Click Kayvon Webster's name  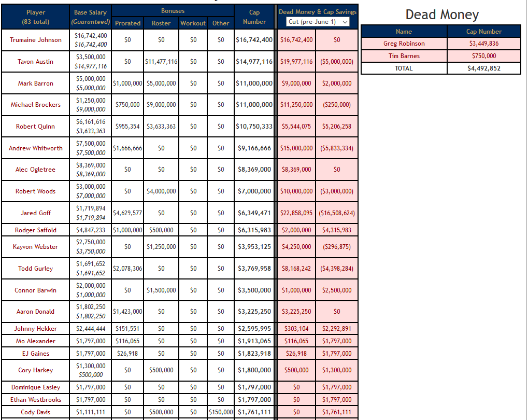36,247
